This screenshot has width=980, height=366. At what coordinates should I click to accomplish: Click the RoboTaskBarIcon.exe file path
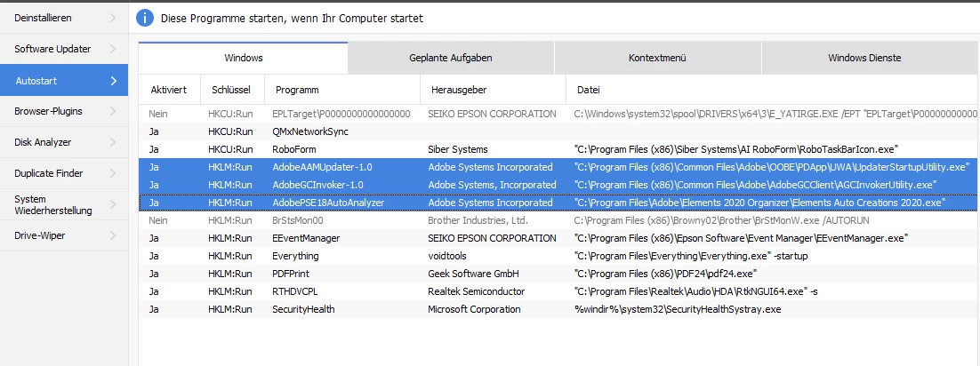click(736, 149)
